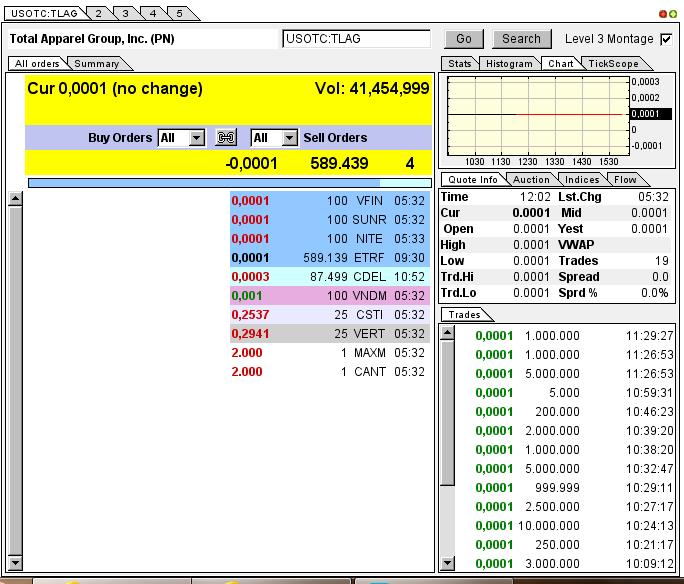
Task: Open the Histogram tab
Action: tap(509, 64)
